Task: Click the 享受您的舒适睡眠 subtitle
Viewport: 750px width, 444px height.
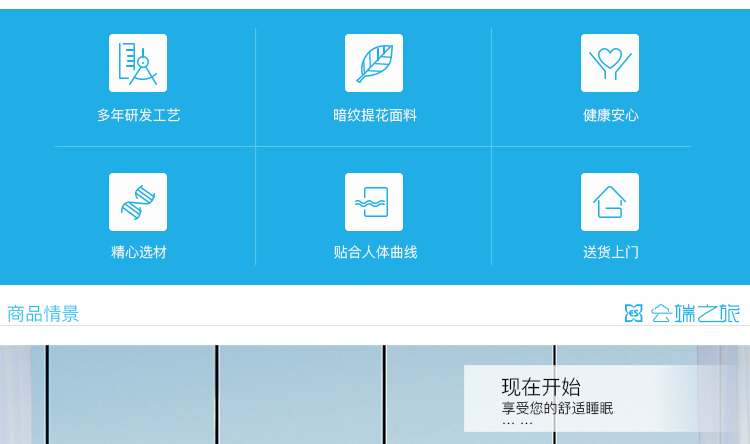Action: coord(557,408)
